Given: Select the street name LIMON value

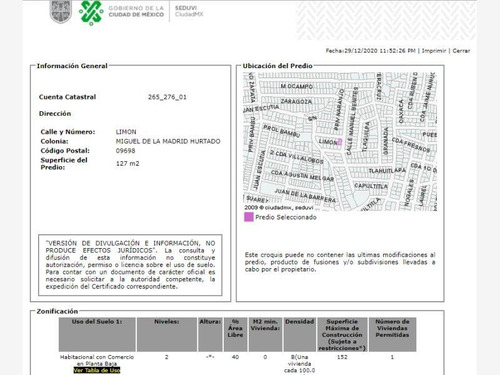Looking at the screenshot, I should click(126, 132).
